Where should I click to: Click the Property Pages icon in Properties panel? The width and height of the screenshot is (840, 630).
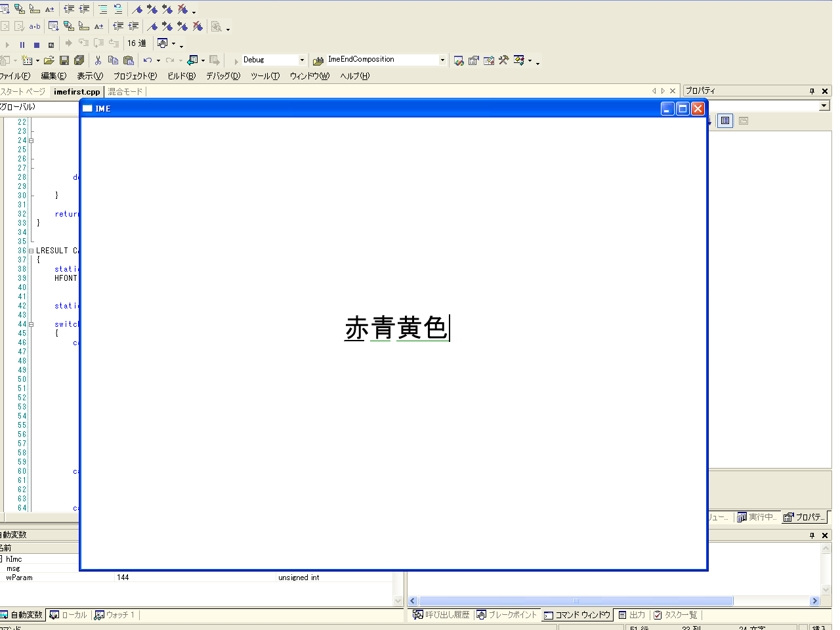(743, 121)
